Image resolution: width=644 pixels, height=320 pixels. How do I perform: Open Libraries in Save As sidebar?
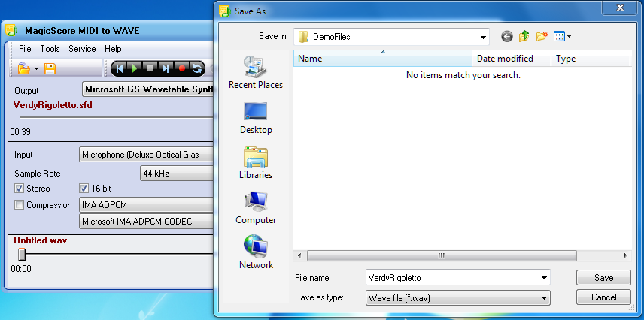(x=256, y=163)
